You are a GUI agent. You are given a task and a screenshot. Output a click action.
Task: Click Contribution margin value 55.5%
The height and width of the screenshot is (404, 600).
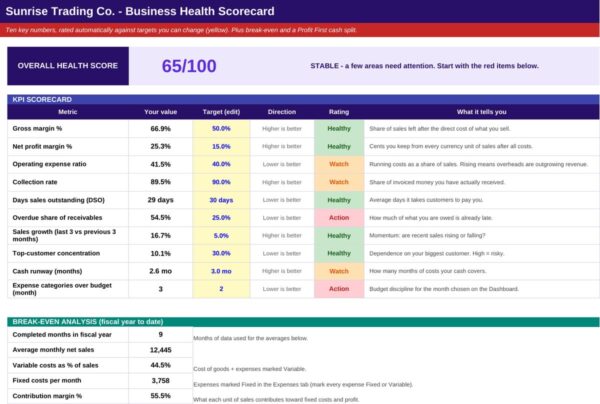tap(161, 396)
